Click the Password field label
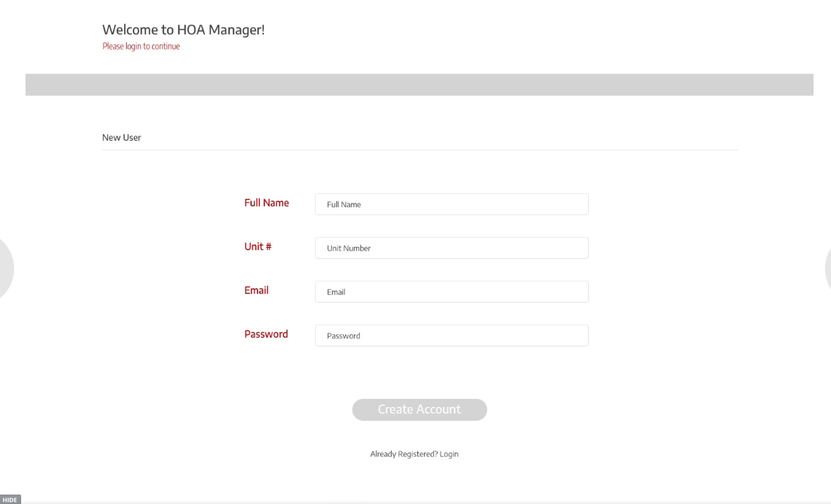The width and height of the screenshot is (831, 504). [x=266, y=334]
